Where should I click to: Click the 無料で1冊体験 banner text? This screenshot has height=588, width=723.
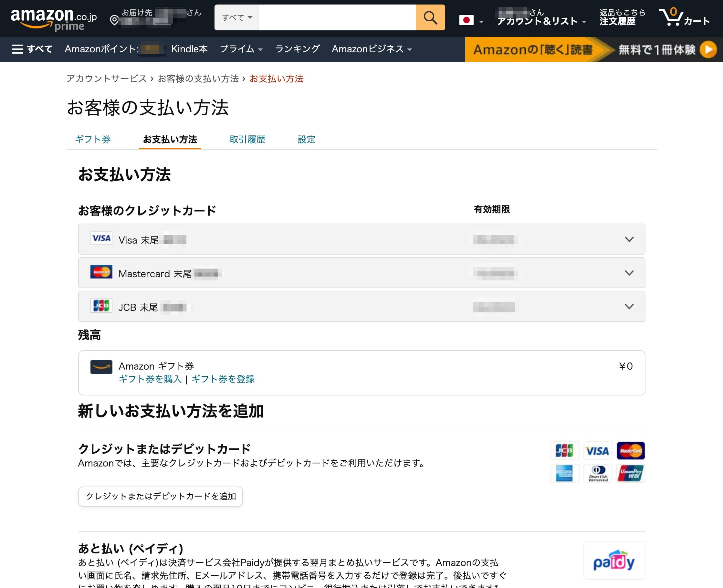pyautogui.click(x=657, y=50)
